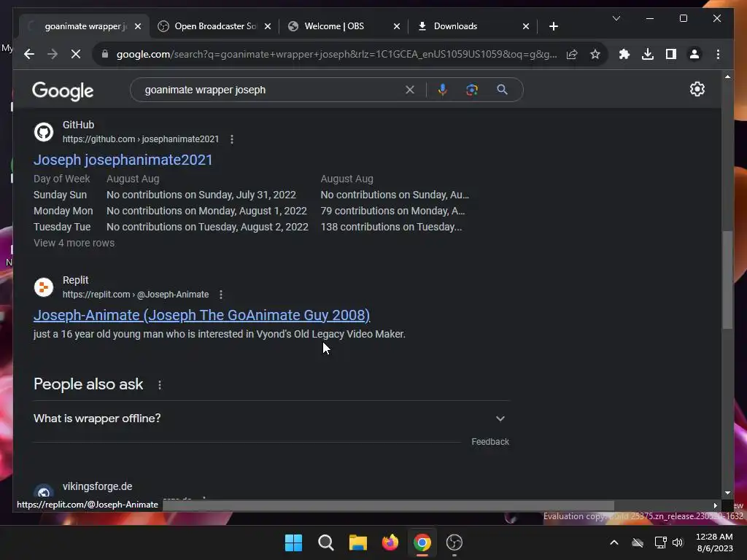The image size is (747, 560).
Task: Stop loading the page
Action: 76,54
